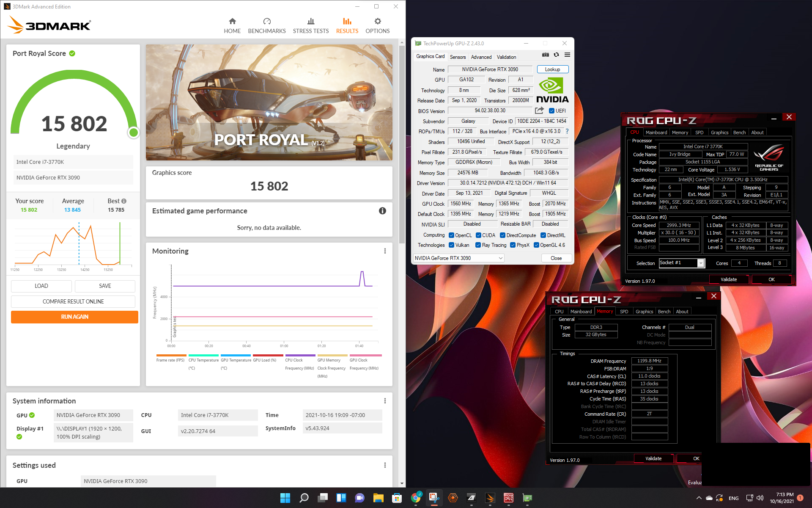812x508 pixels.
Task: Click the Bus Interface question mark icon
Action: (x=567, y=131)
